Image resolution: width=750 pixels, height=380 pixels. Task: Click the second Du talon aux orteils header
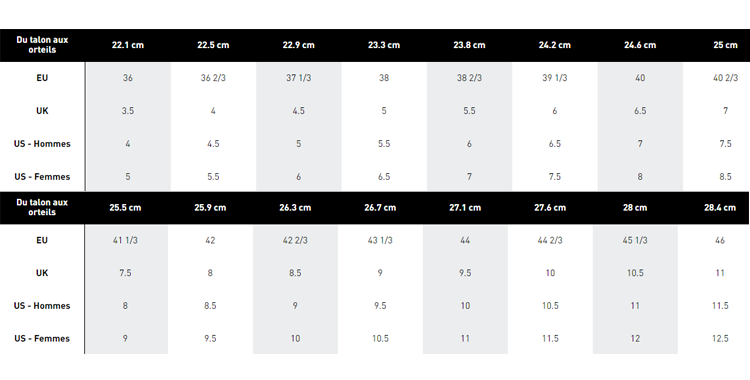coord(42,207)
